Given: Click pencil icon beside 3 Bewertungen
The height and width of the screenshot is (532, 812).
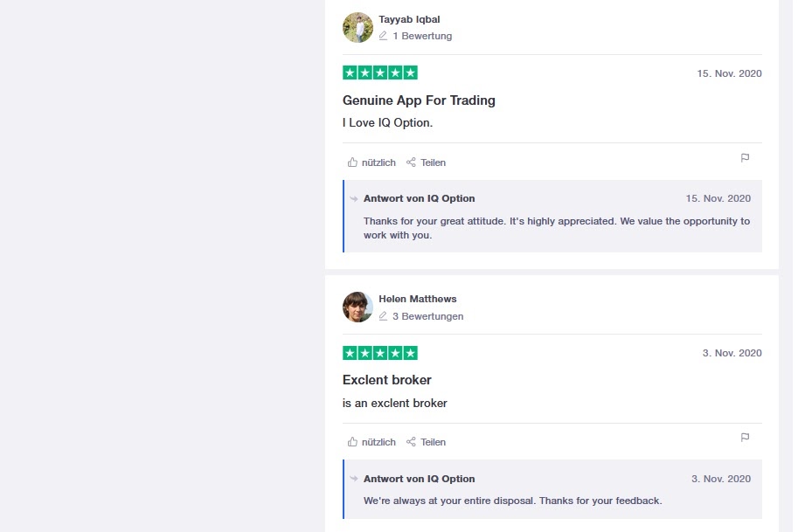Looking at the screenshot, I should coord(383,315).
